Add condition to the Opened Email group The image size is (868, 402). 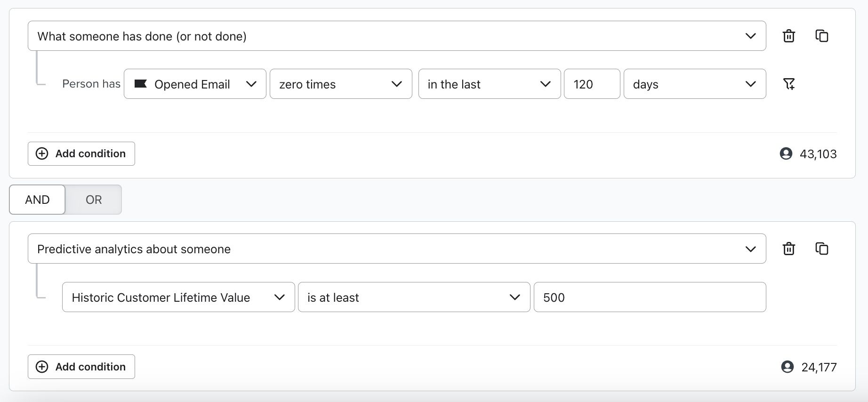coord(81,154)
